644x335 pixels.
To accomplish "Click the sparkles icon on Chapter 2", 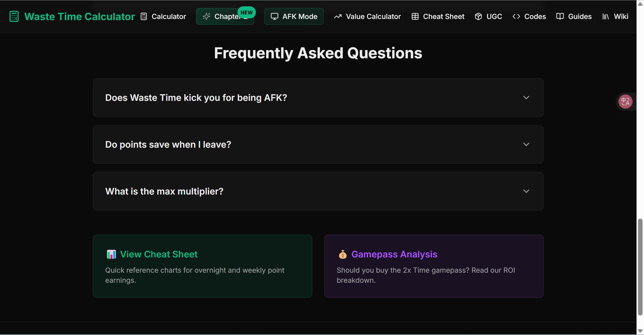I will tap(206, 16).
